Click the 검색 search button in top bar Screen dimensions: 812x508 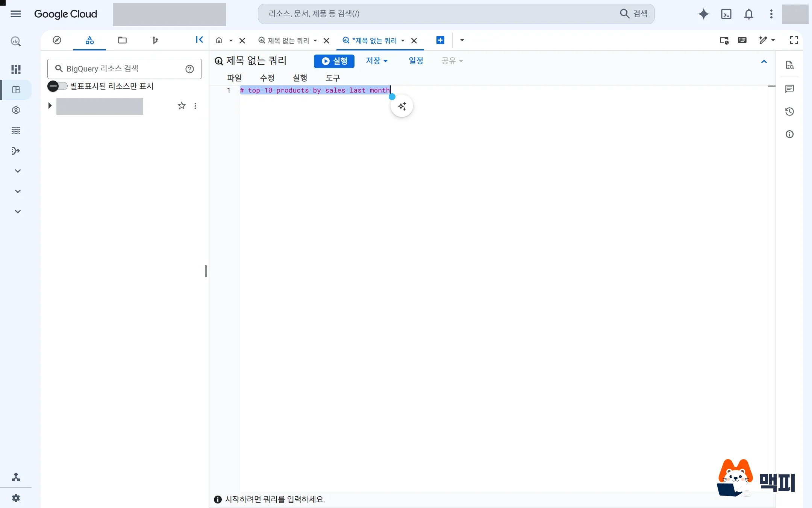634,14
